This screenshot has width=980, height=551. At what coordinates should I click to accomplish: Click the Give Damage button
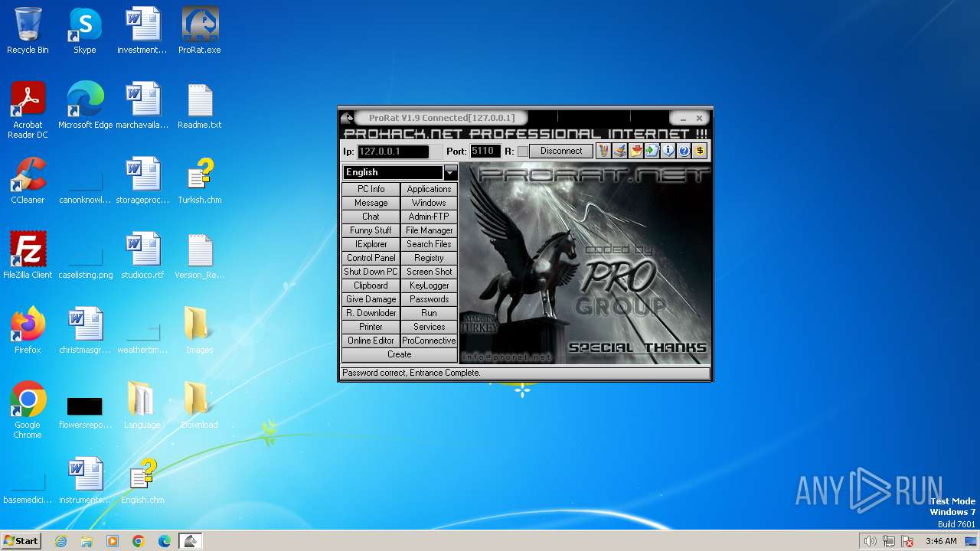coord(371,299)
